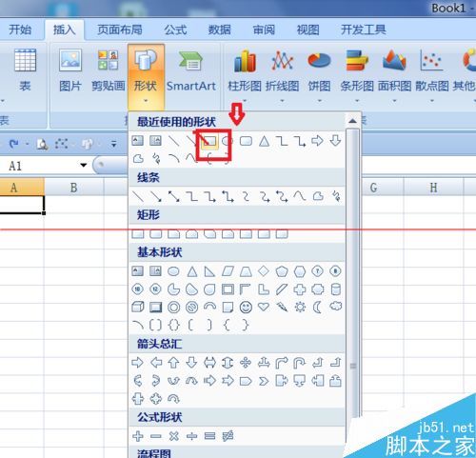The width and height of the screenshot is (476, 458).
Task: Pick the diamond basic shape
Action: [x=264, y=271]
